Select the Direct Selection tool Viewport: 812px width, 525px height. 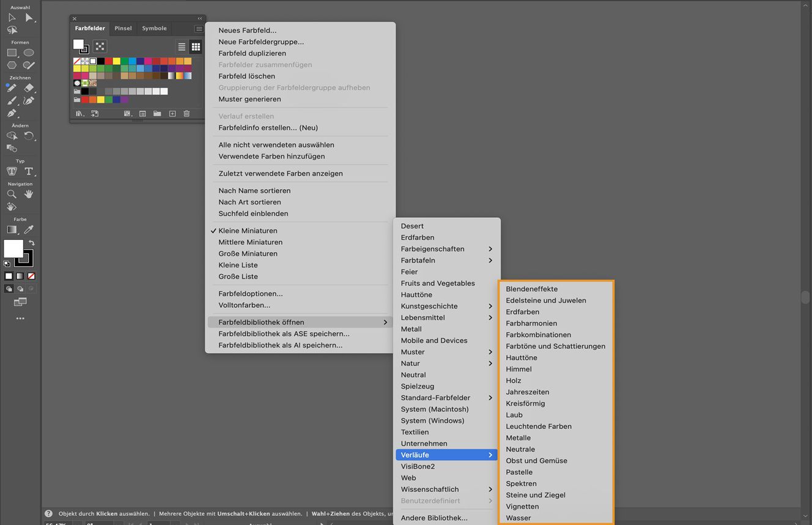(29, 18)
